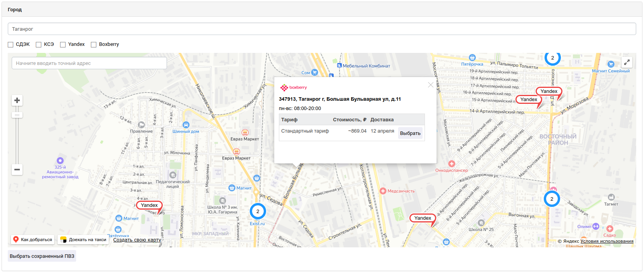
Task: Click the 'Стандартный тариф' cell
Action: pos(305,131)
